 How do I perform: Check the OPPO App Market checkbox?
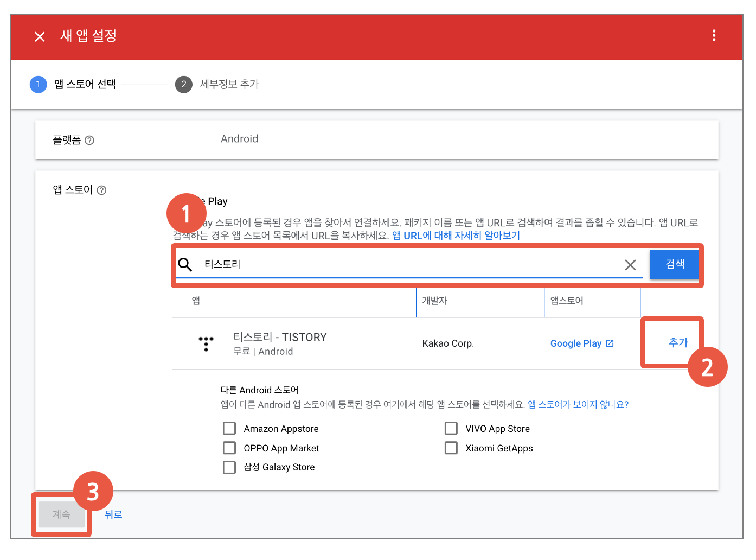[x=229, y=448]
